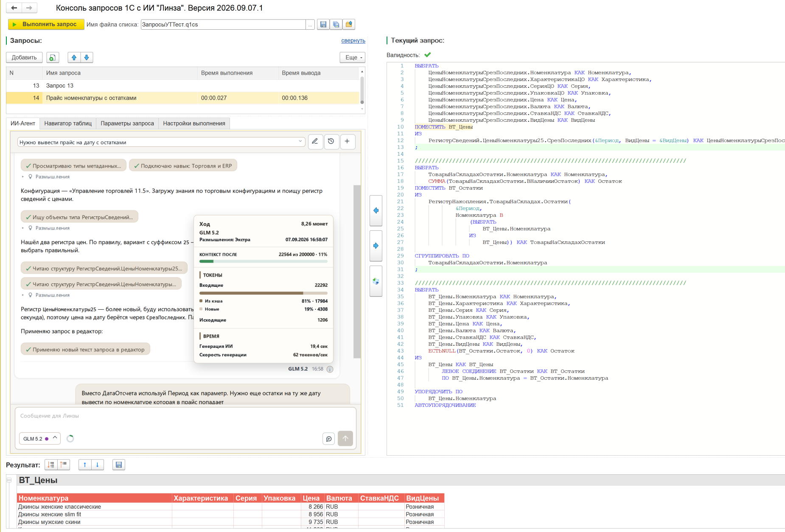
Task: Focus the 'Сообщение для Линзы' message field
Action: click(x=185, y=416)
